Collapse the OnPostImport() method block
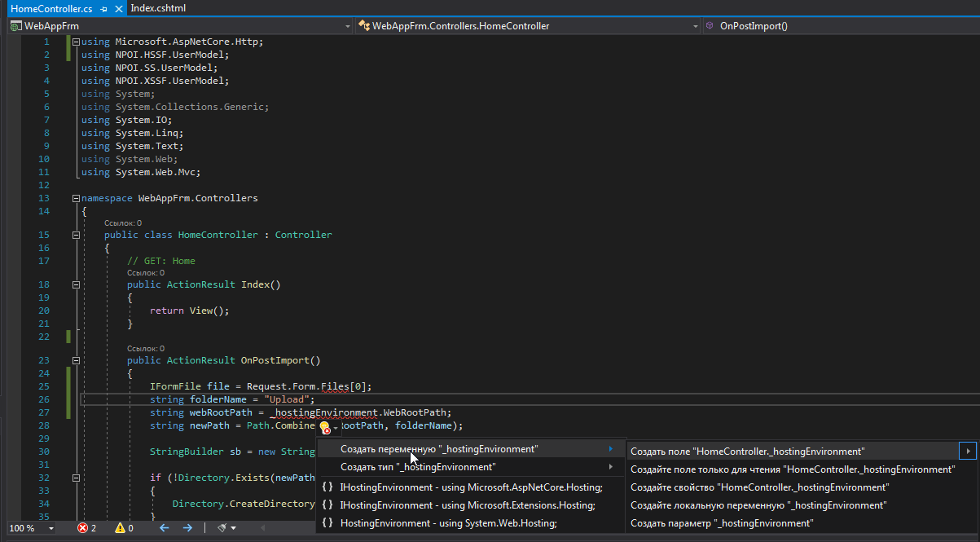 pyautogui.click(x=76, y=360)
